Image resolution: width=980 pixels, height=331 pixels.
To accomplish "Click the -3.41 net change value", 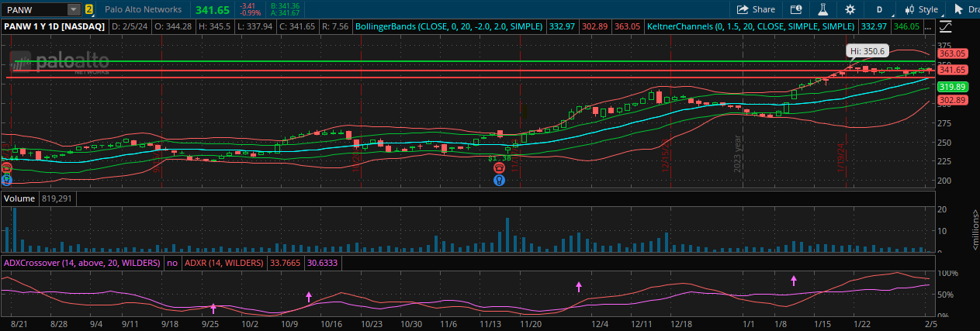I will click(249, 6).
